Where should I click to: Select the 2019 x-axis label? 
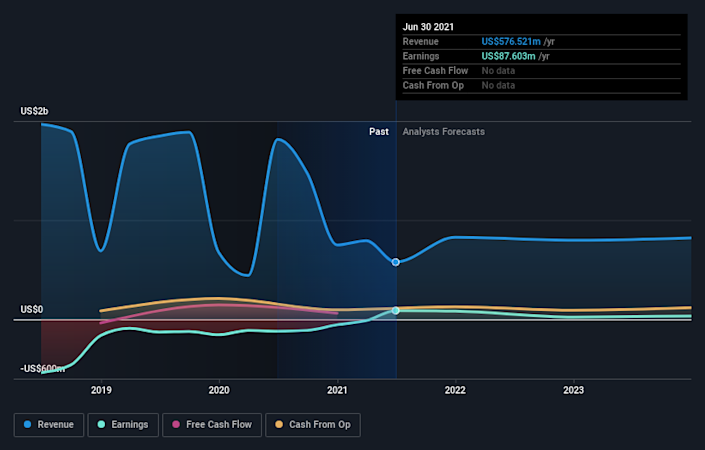point(101,390)
